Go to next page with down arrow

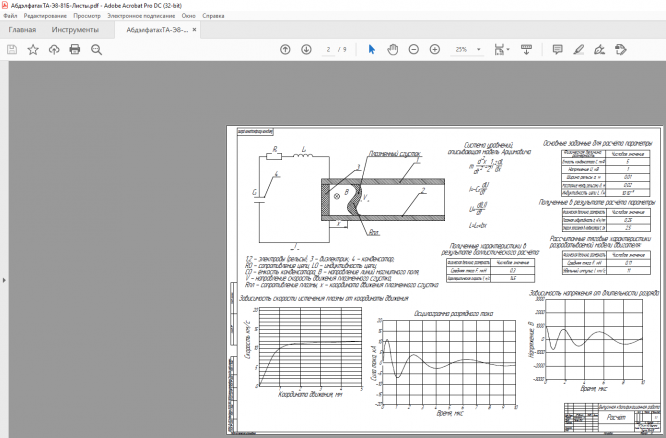click(305, 49)
